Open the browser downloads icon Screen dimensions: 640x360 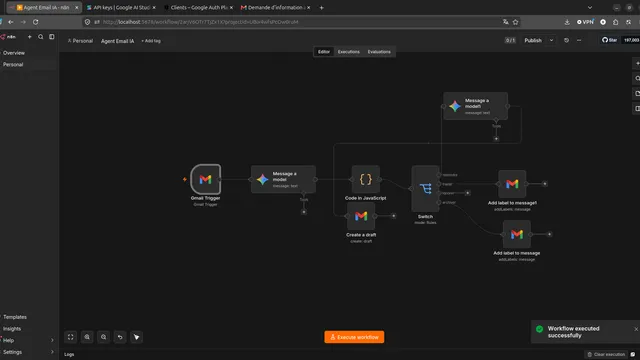567,22
